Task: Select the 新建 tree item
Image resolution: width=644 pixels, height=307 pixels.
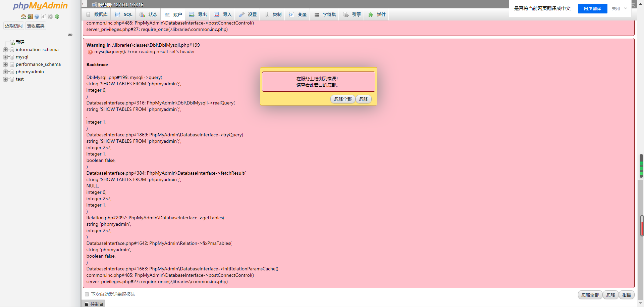Action: 20,42
